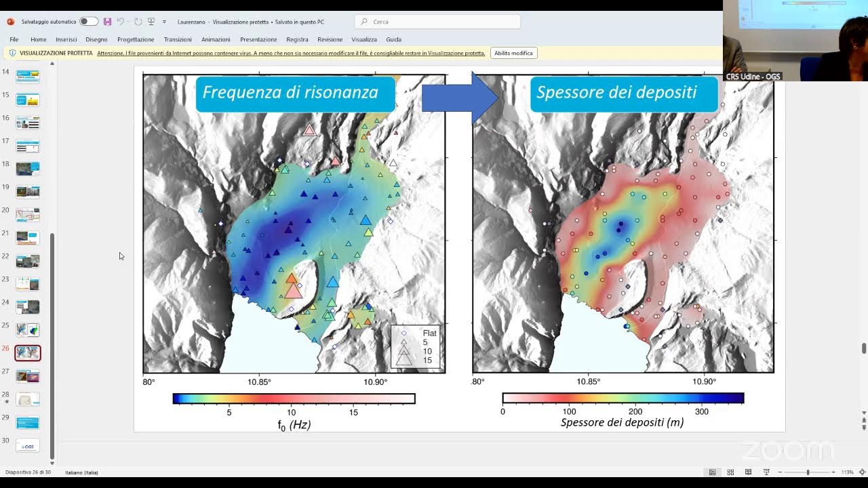Open the Progettazione tab

tap(136, 39)
